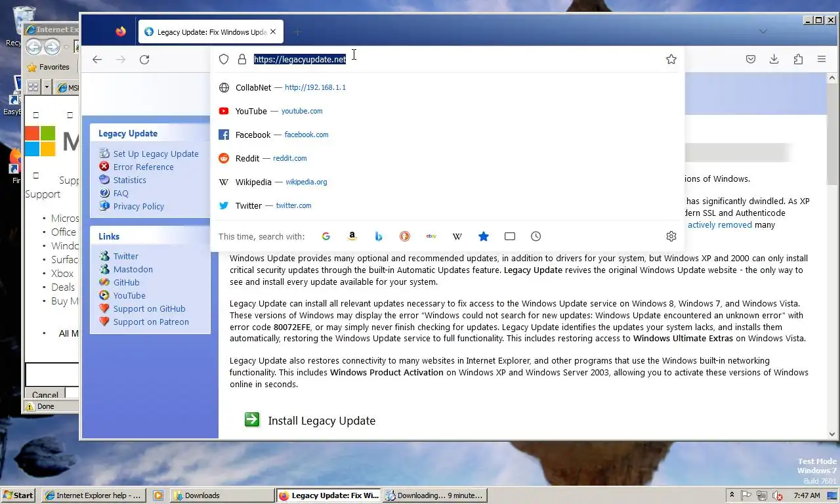The height and width of the screenshot is (504, 840).
Task: Click Internet Explorer Favorites button
Action: pos(48,67)
